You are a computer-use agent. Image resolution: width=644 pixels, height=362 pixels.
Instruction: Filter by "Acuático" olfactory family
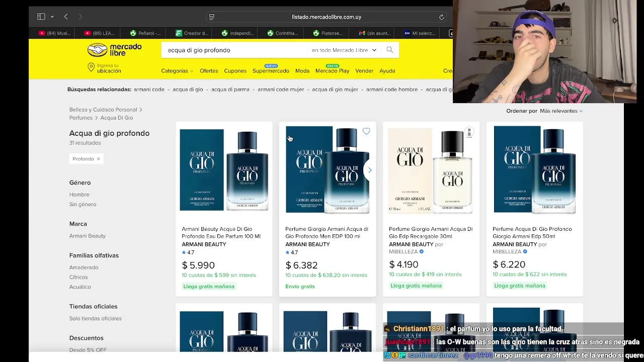coord(80,287)
